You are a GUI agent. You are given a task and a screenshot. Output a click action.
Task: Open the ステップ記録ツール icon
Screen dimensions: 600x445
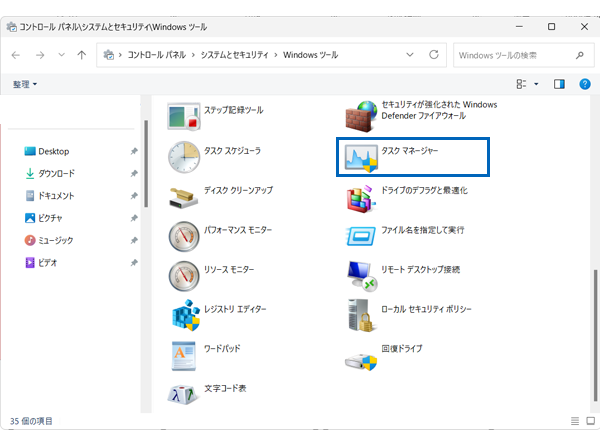tap(184, 116)
